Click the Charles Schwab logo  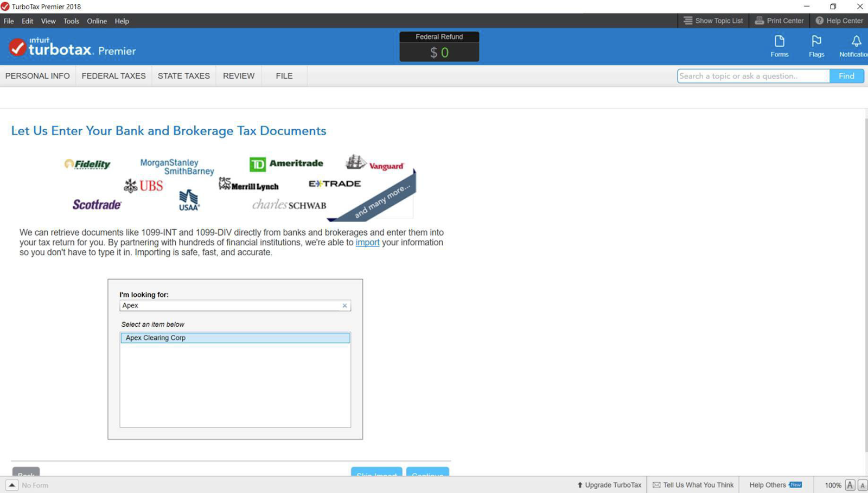pos(289,205)
